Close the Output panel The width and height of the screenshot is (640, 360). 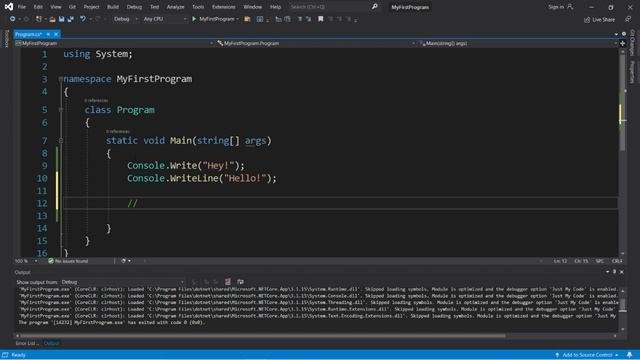(622, 272)
